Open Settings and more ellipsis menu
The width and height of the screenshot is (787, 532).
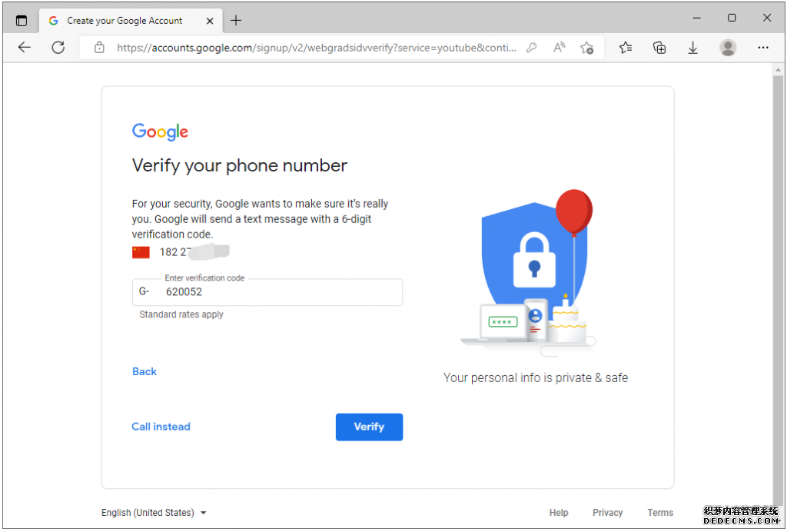pos(763,48)
